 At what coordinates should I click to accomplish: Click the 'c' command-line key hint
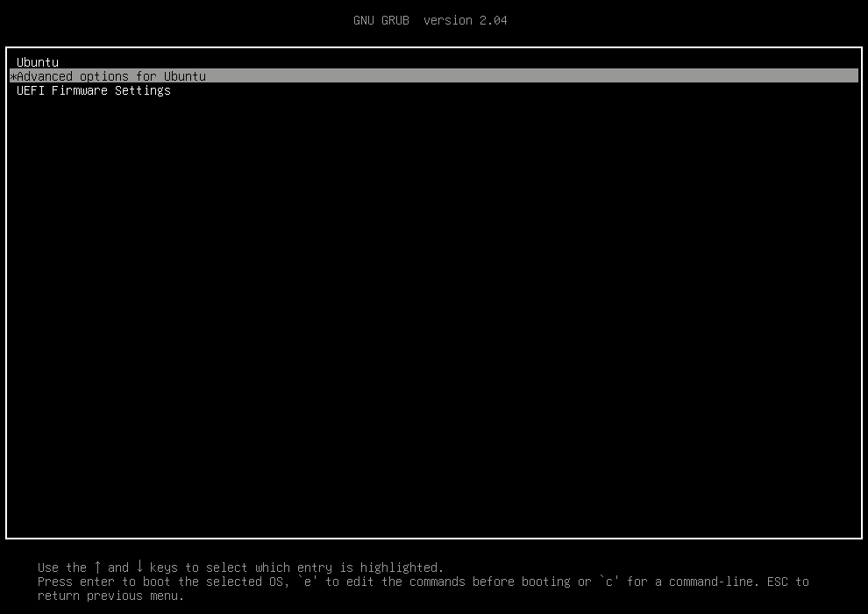[608, 582]
